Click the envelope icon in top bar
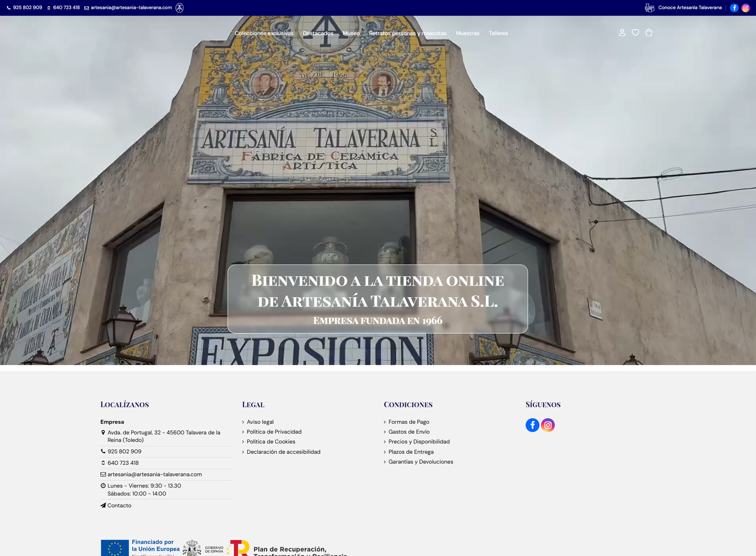The height and width of the screenshot is (556, 756). (87, 8)
